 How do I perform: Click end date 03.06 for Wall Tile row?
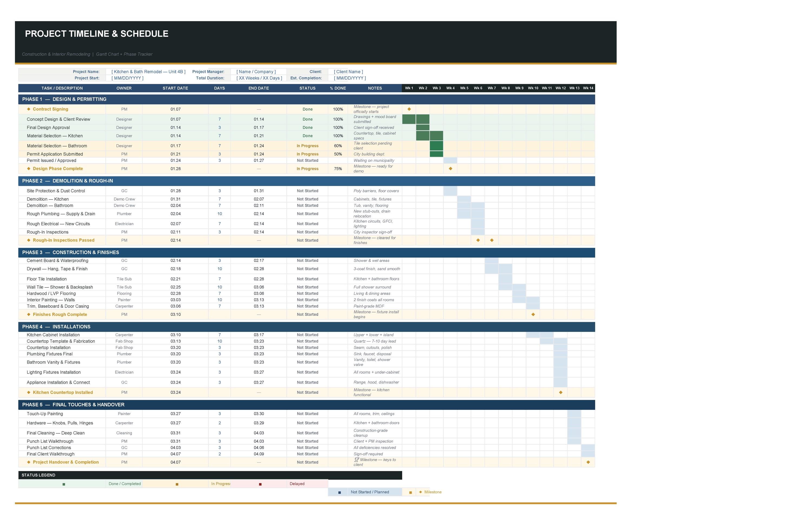pos(258,287)
